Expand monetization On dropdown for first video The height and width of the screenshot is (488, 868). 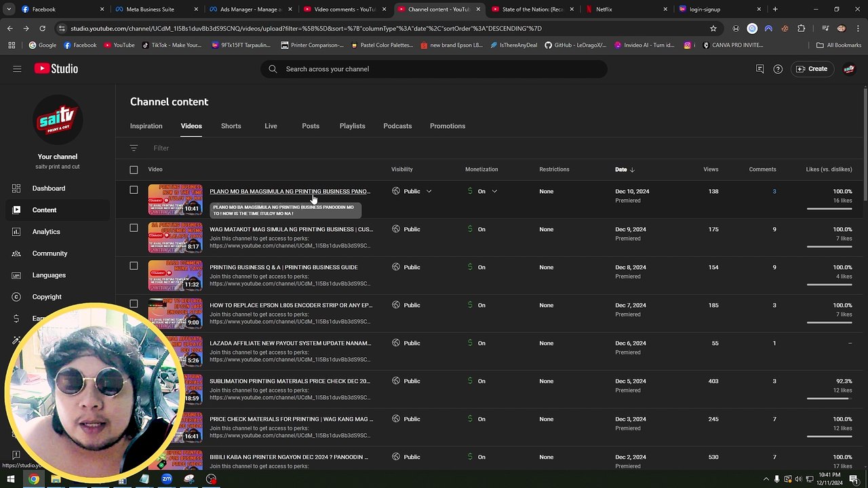click(494, 191)
